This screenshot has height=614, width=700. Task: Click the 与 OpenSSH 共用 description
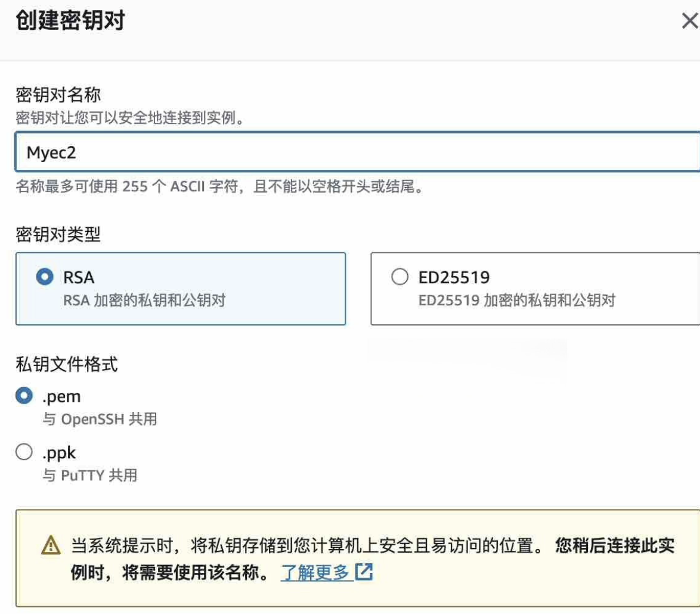100,419
